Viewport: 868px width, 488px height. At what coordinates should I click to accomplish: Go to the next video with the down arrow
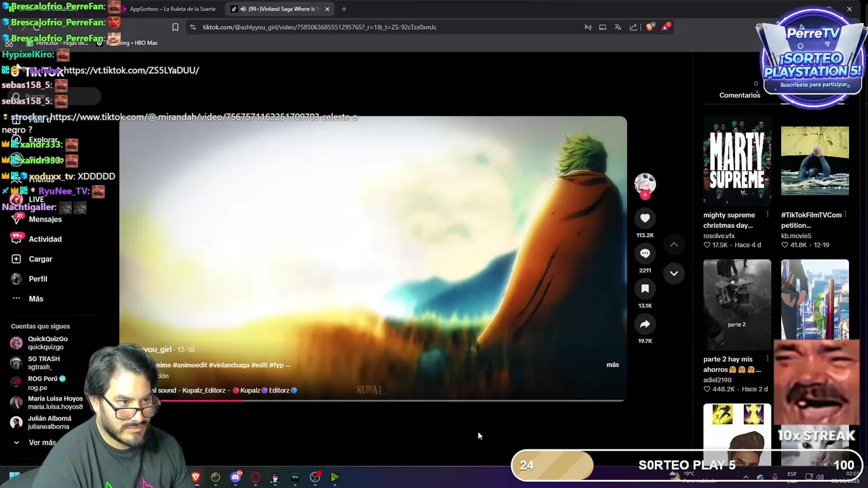(674, 273)
